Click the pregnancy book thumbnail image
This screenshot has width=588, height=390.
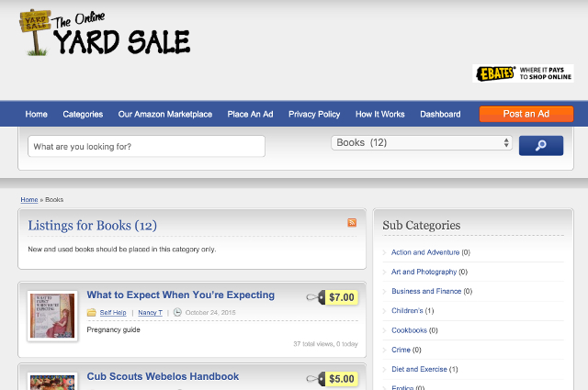point(52,316)
